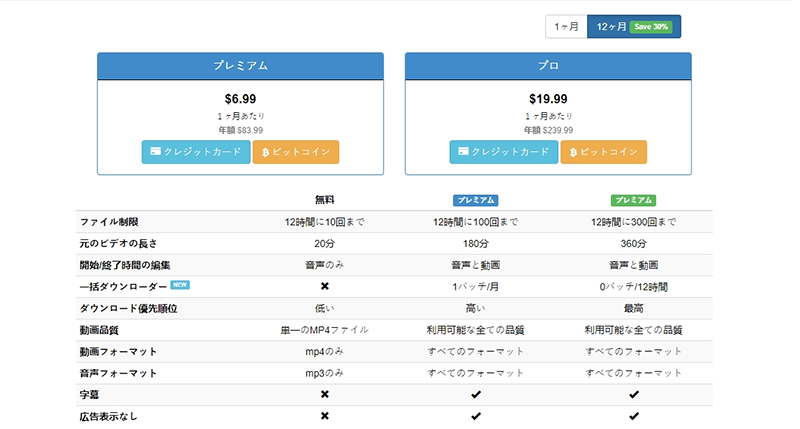Screen dimensions: 800x429
Task: Select the 12ヶ月 billing option
Action: [608, 27]
